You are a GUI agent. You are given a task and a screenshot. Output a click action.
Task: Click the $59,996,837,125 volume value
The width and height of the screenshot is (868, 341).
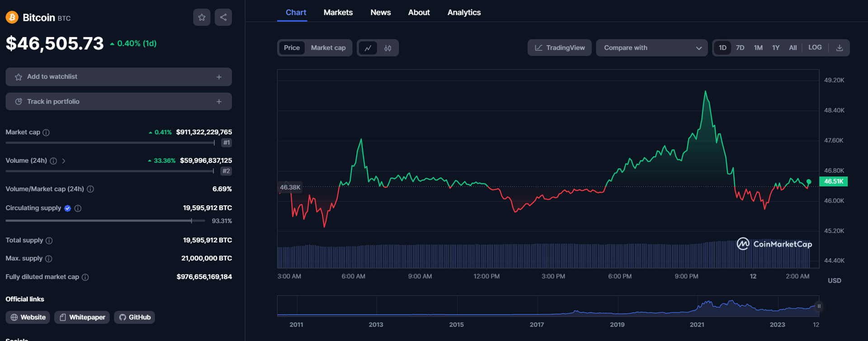pyautogui.click(x=206, y=161)
